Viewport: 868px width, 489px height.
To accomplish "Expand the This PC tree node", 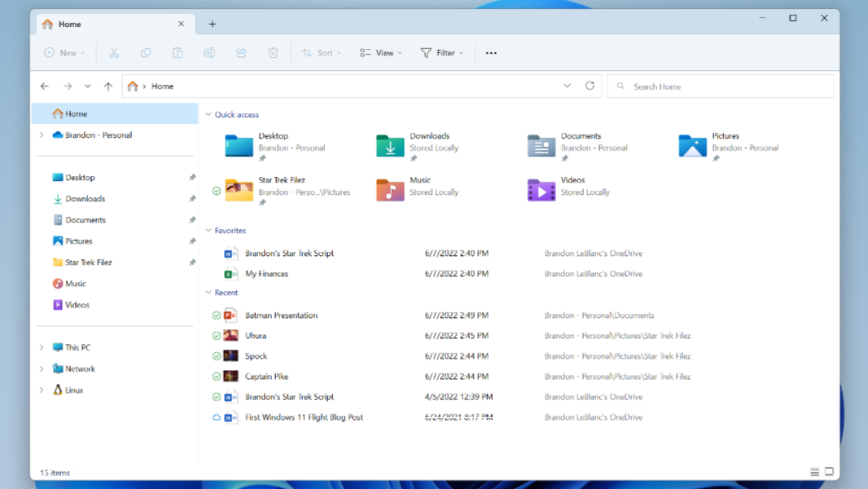I will [x=42, y=348].
